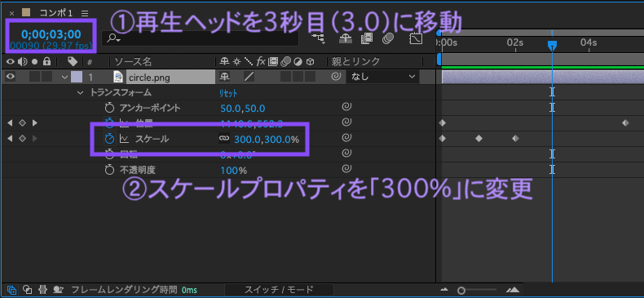Click the Frame Blending toolbar icon

click(x=366, y=38)
